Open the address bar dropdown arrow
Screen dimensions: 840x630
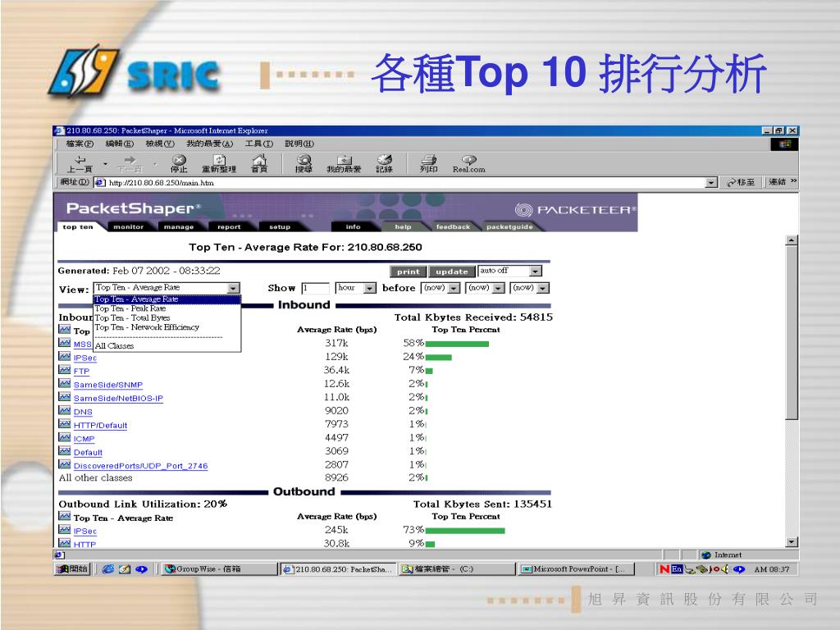pos(711,183)
